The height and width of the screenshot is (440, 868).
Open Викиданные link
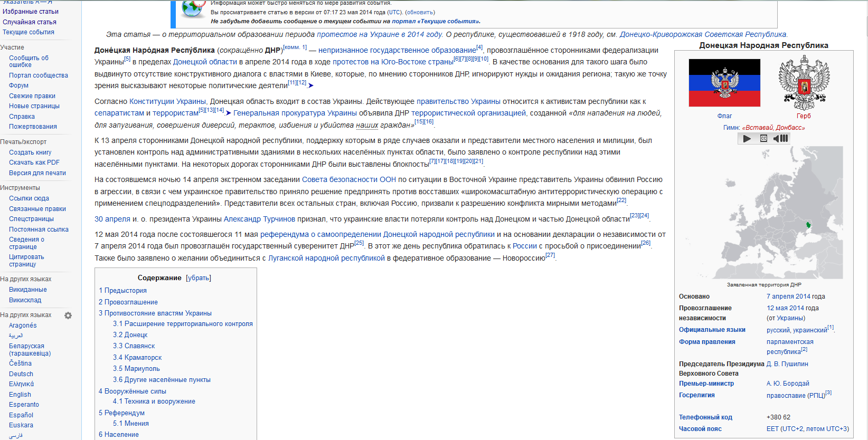(28, 290)
